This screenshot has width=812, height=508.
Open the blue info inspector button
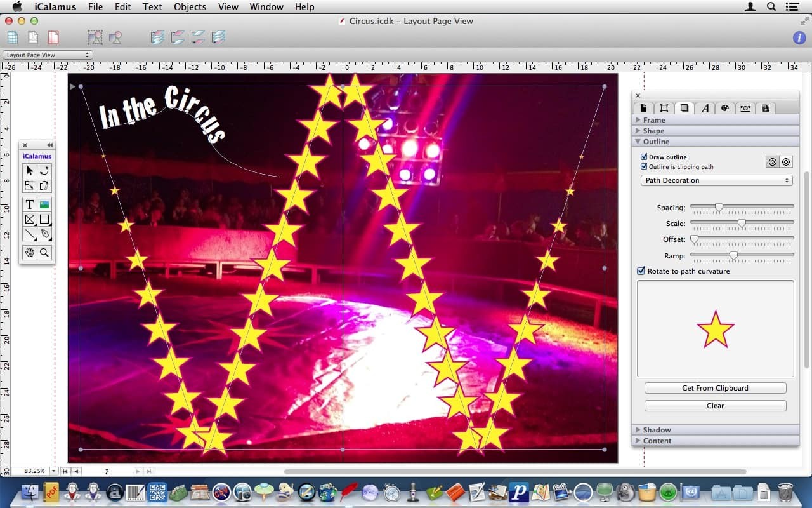tap(799, 37)
